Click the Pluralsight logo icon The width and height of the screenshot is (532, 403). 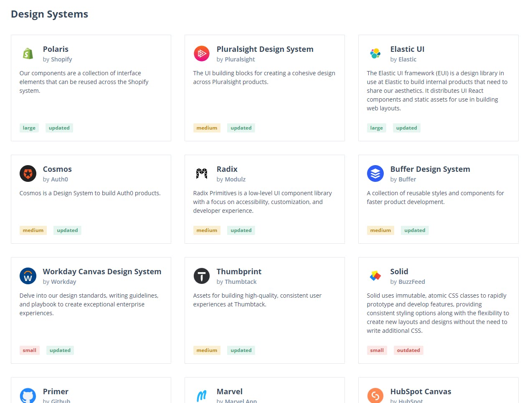click(202, 54)
